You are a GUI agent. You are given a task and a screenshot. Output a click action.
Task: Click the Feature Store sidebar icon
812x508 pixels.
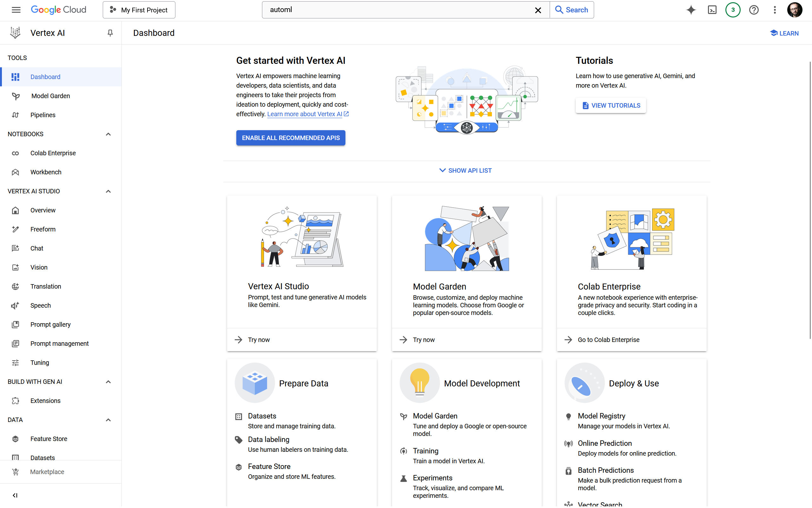click(x=16, y=439)
